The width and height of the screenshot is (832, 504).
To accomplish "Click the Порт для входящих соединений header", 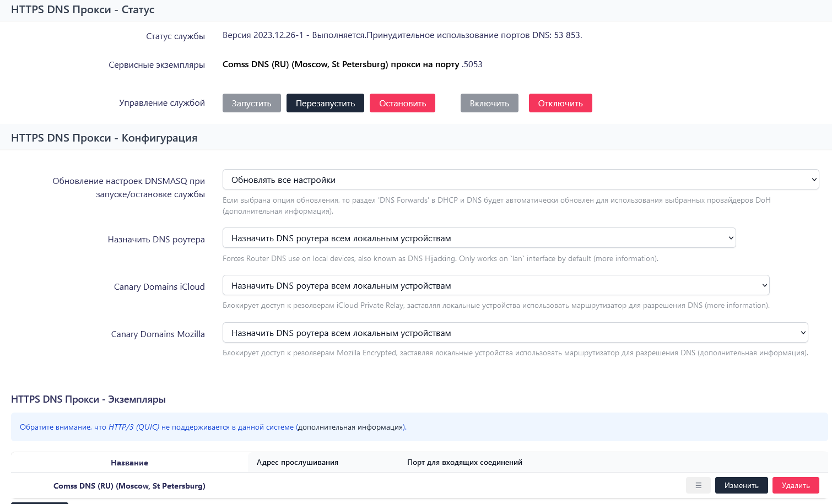I will coord(464,462).
